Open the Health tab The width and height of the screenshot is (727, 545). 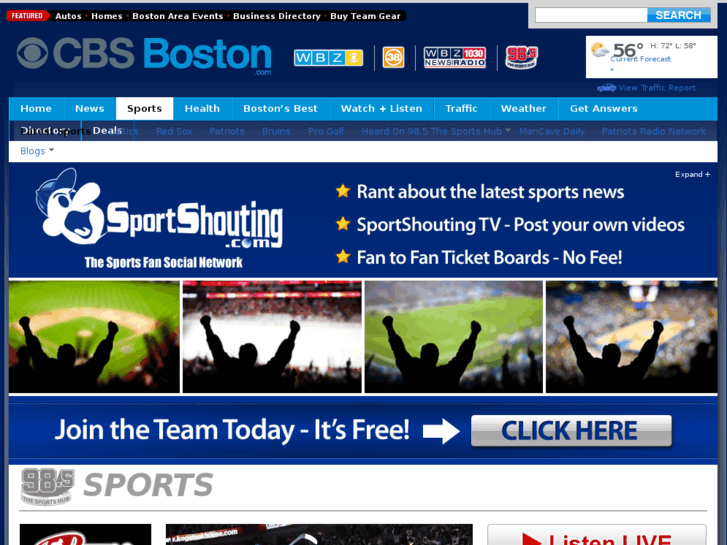(x=202, y=109)
